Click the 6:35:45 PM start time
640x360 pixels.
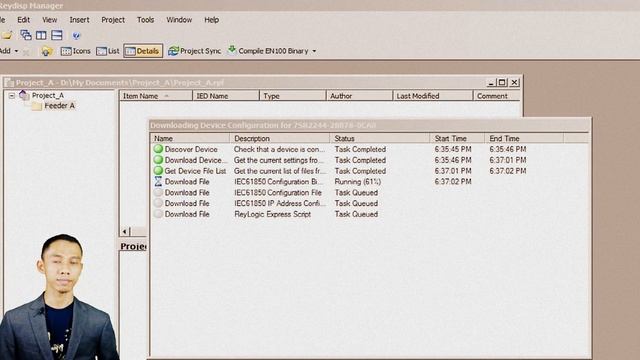[x=453, y=149]
